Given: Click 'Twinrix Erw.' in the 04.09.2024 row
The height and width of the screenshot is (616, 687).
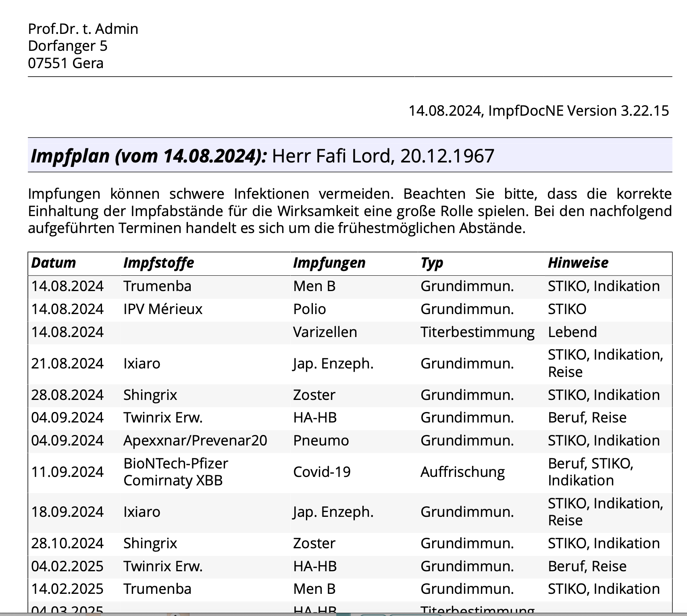Looking at the screenshot, I should pyautogui.click(x=163, y=418).
